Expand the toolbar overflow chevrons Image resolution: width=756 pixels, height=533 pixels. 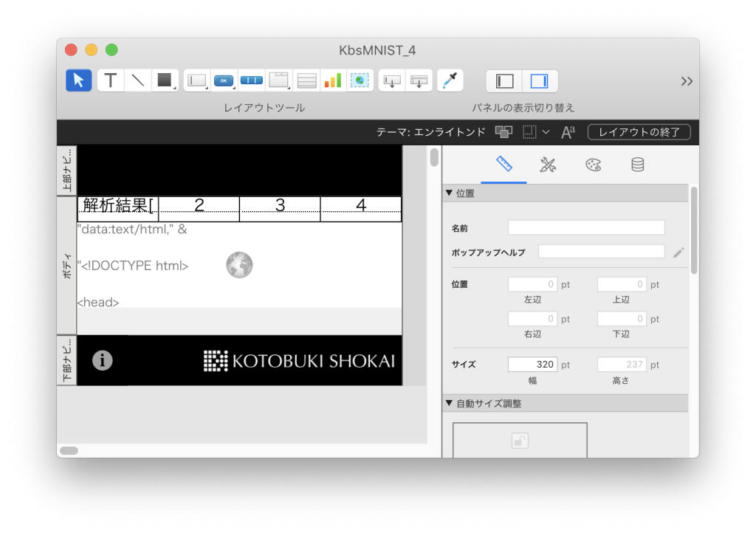point(687,81)
